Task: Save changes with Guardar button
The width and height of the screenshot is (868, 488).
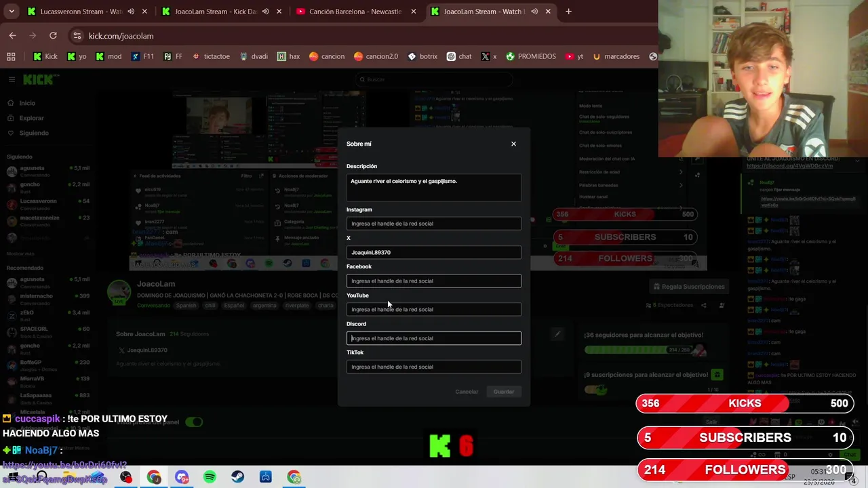Action: [504, 392]
